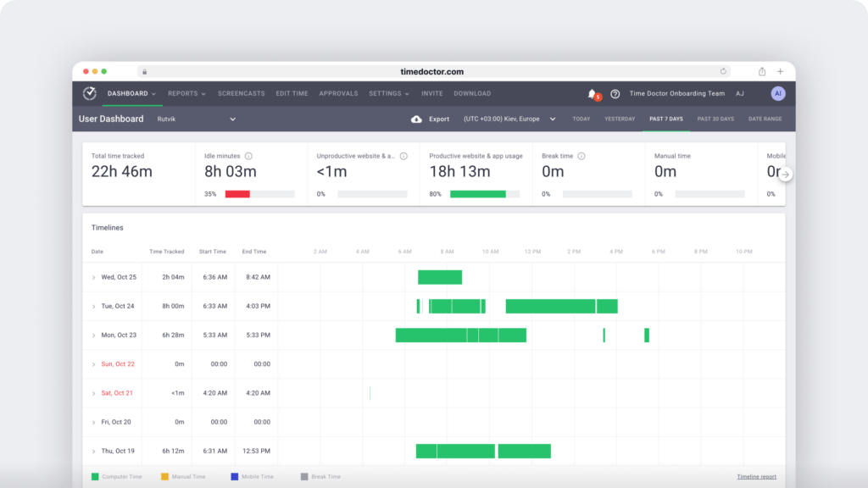Open the help question mark icon
Viewport: 868px width, 488px height.
point(616,93)
